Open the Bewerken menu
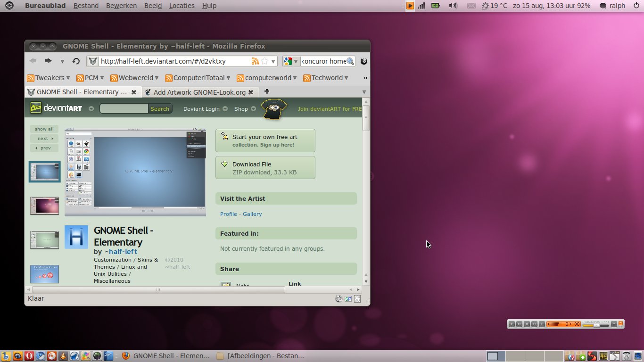This screenshot has height=362, width=644. (x=121, y=6)
